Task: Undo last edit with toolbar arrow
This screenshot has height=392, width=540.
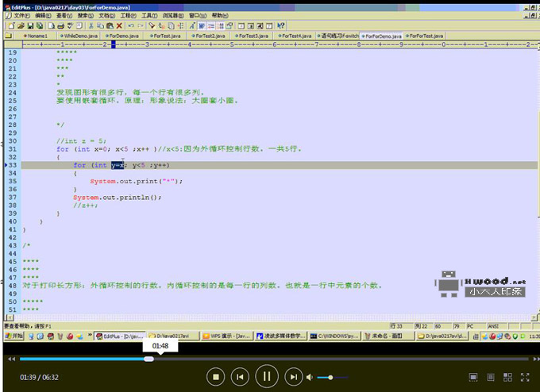Action: click(131, 26)
